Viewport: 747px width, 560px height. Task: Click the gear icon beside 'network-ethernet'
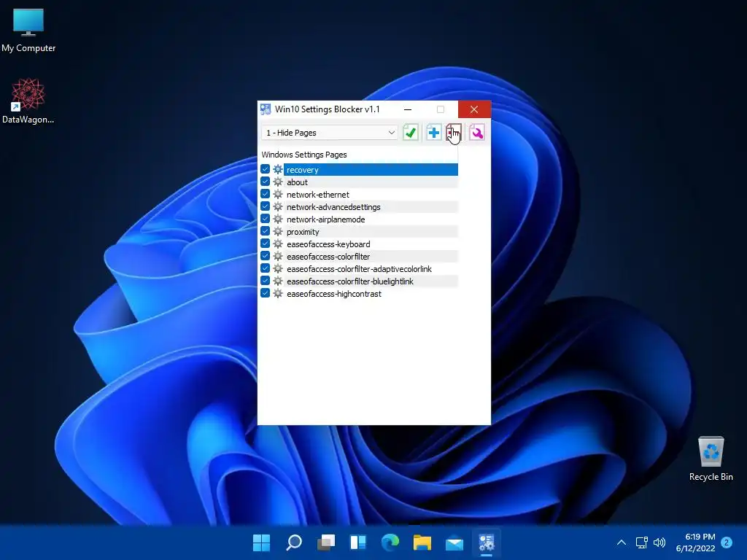coord(278,194)
